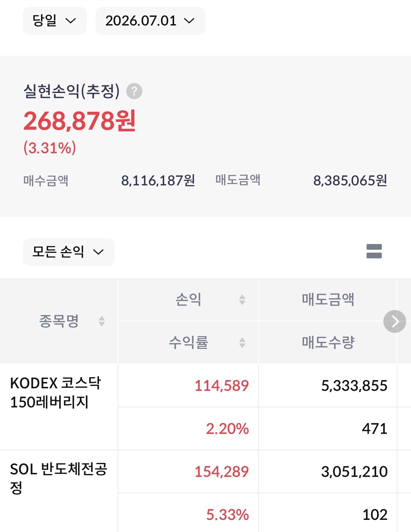Open the 당일 period dropdown

click(55, 21)
